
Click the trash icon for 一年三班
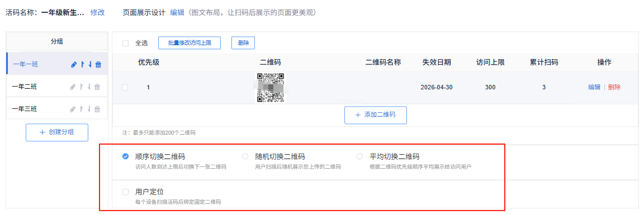[97, 109]
